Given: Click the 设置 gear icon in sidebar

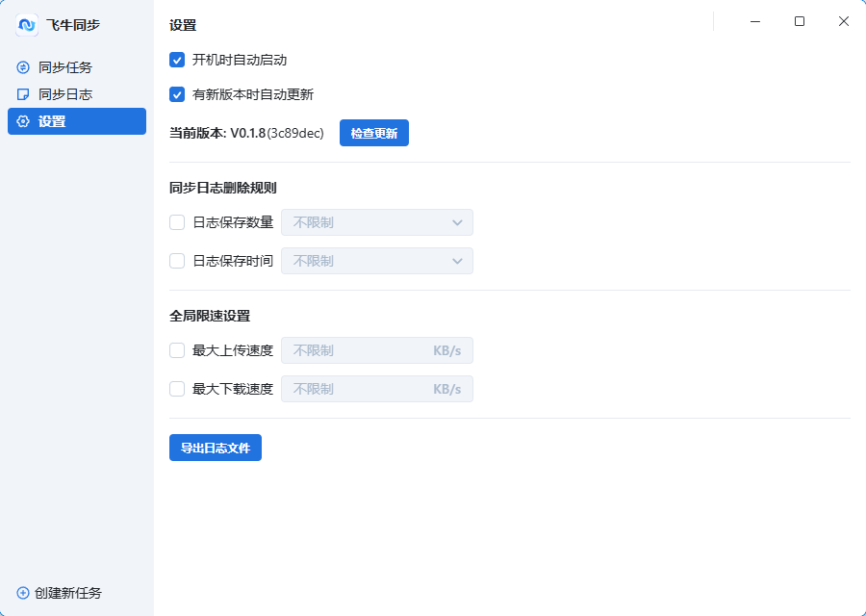Looking at the screenshot, I should [23, 121].
